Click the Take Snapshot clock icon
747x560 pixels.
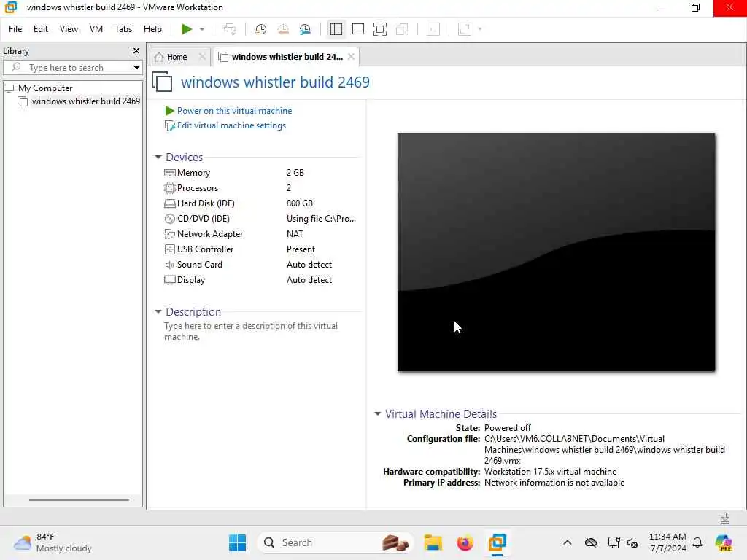(x=260, y=29)
